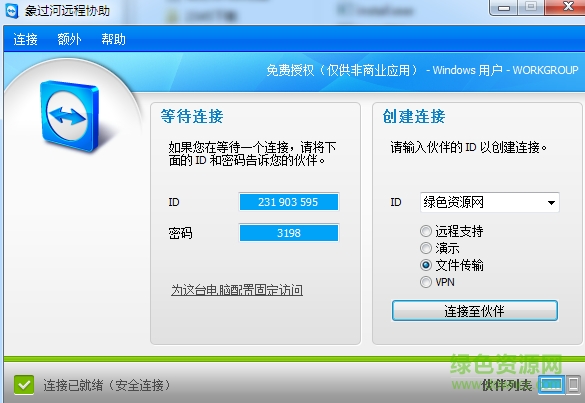Click the 请输入伙伴的 ID 以创建连接 instruction text
585x403 pixels.
click(469, 147)
